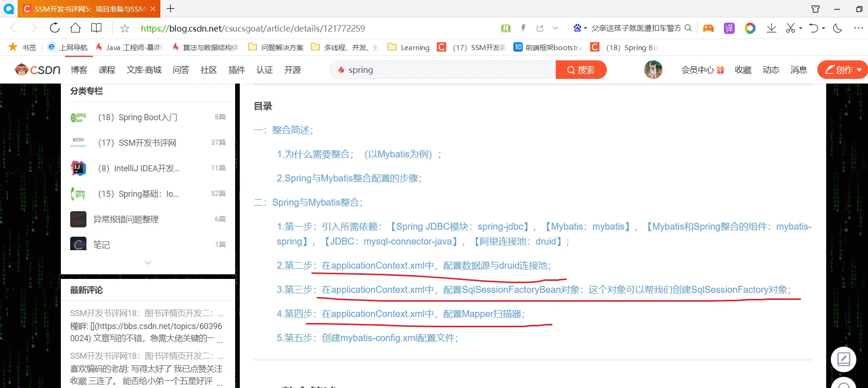The width and height of the screenshot is (868, 388).
Task: Reload the current page
Action: click(55, 28)
